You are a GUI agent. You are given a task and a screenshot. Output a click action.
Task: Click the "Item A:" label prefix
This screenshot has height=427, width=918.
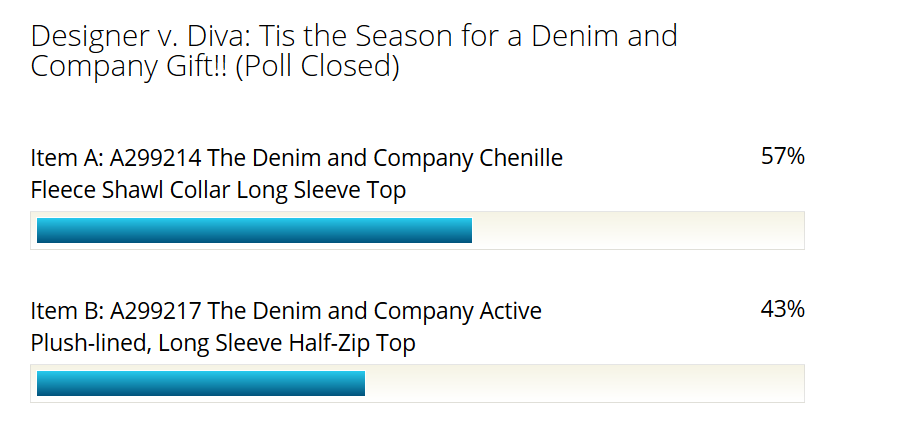tap(67, 158)
